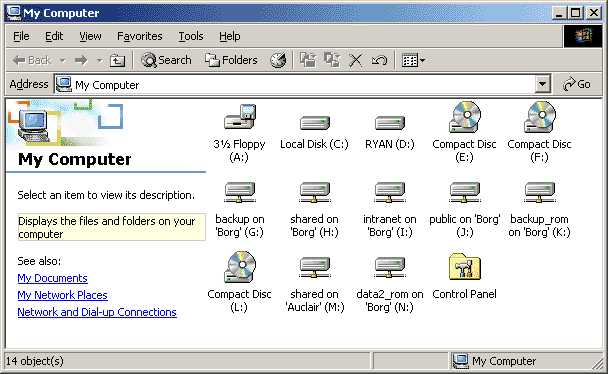Screen dimensions: 608x374
Task: Select the RYAN (D:) drive icon
Action: click(x=389, y=123)
